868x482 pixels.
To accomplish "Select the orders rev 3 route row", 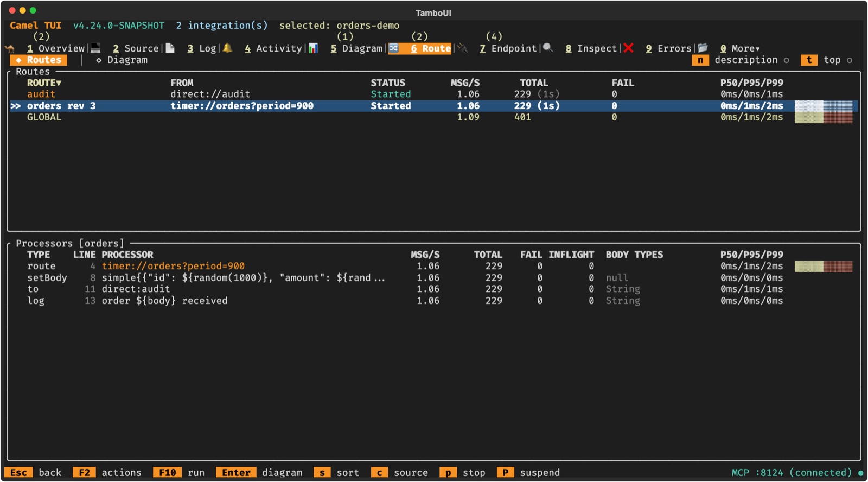I will coord(433,106).
